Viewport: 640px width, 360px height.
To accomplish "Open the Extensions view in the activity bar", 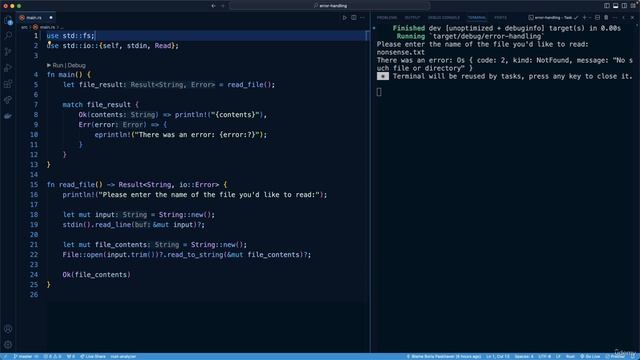I will point(8,84).
